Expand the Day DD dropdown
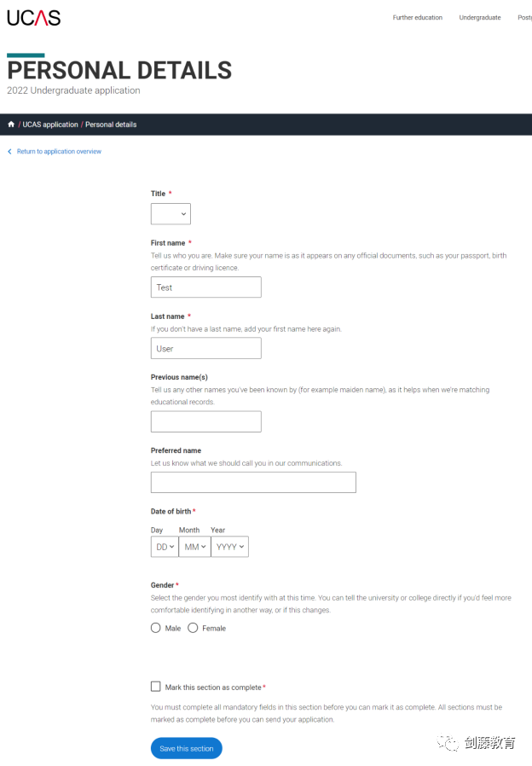 [x=165, y=547]
